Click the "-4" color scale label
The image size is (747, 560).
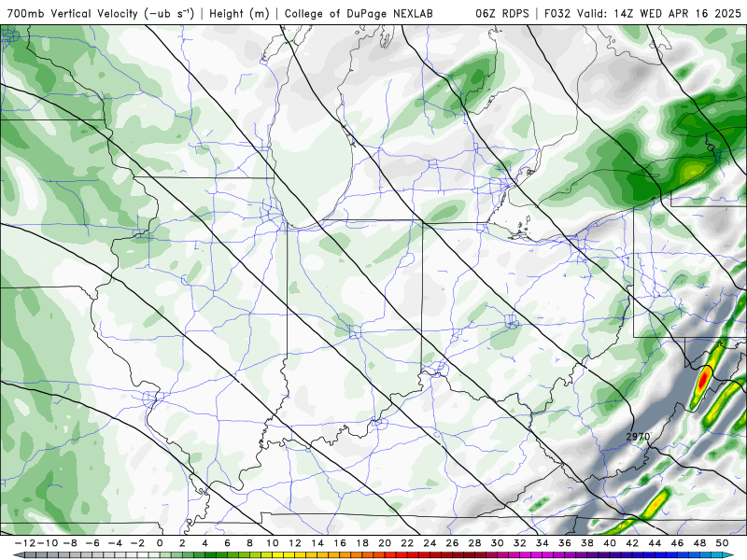point(115,543)
